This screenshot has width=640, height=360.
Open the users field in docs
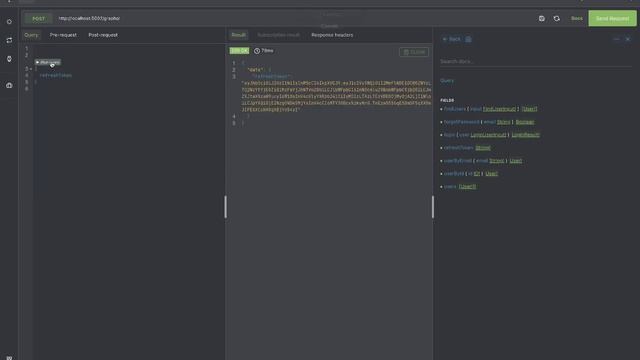pos(450,187)
